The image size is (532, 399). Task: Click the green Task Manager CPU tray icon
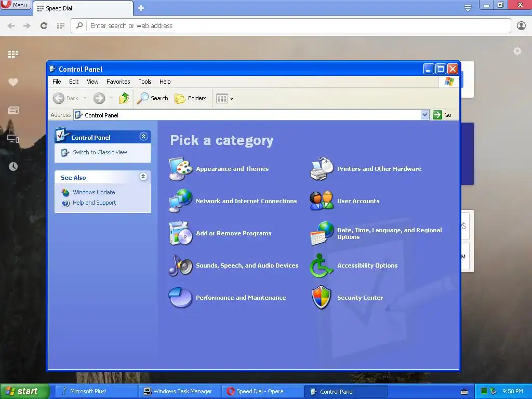pos(484,391)
